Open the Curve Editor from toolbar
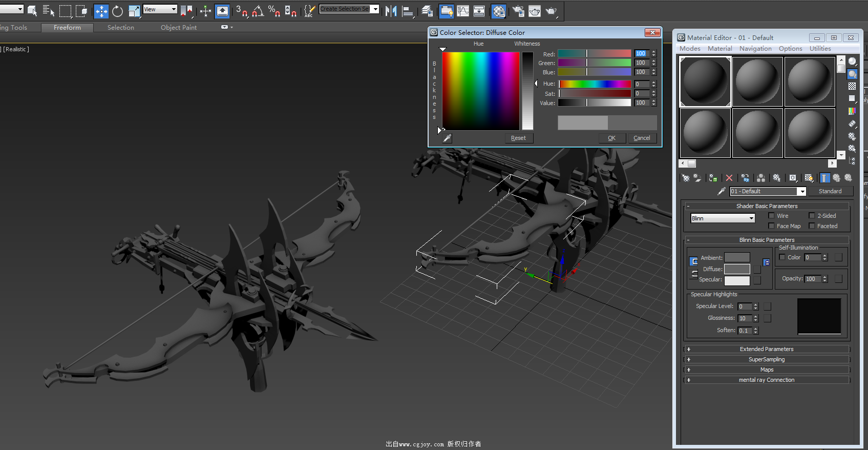868x450 pixels. coord(463,11)
